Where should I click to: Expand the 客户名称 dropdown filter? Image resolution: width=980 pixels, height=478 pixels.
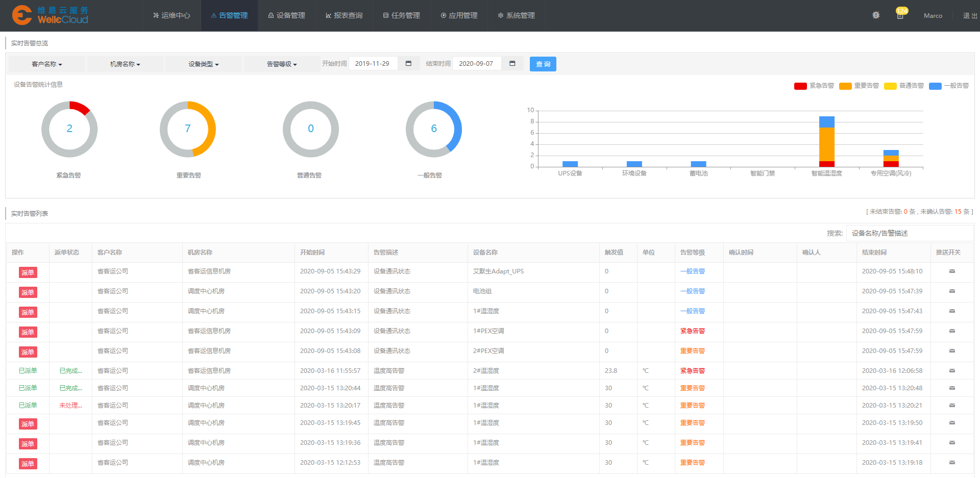tap(46, 64)
